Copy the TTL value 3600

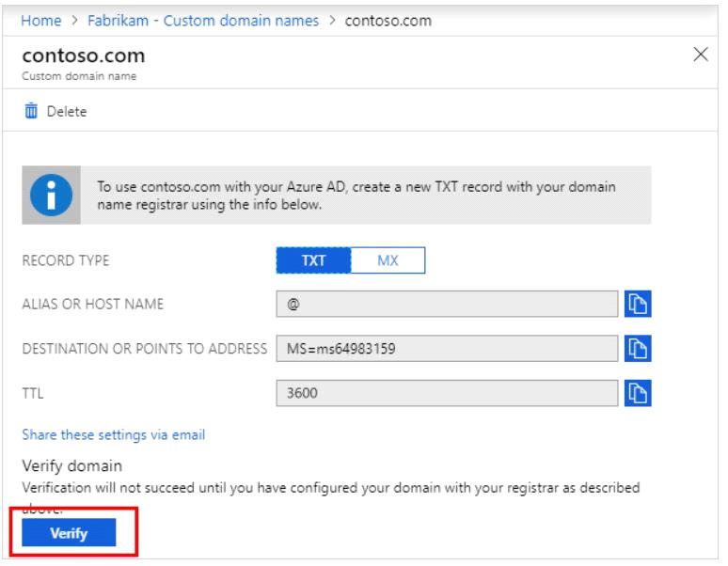(639, 393)
